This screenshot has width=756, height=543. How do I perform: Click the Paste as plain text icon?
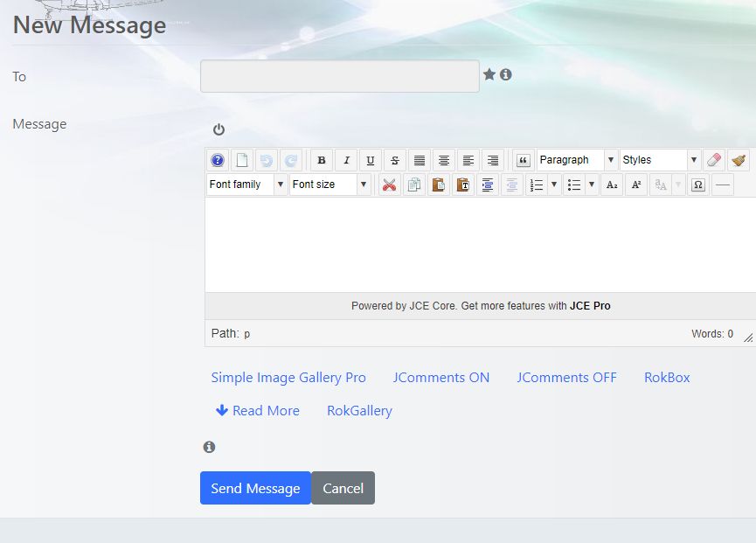[x=463, y=184]
